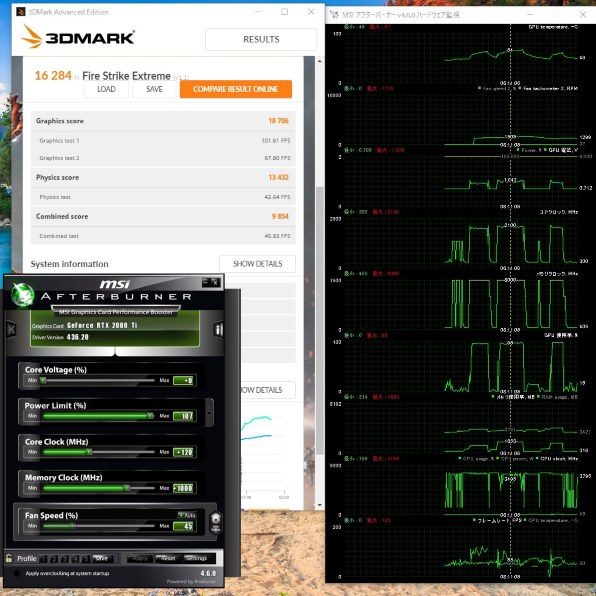596x596 pixels.
Task: Click the framerate FPS graph in monitor
Action: [x=460, y=552]
